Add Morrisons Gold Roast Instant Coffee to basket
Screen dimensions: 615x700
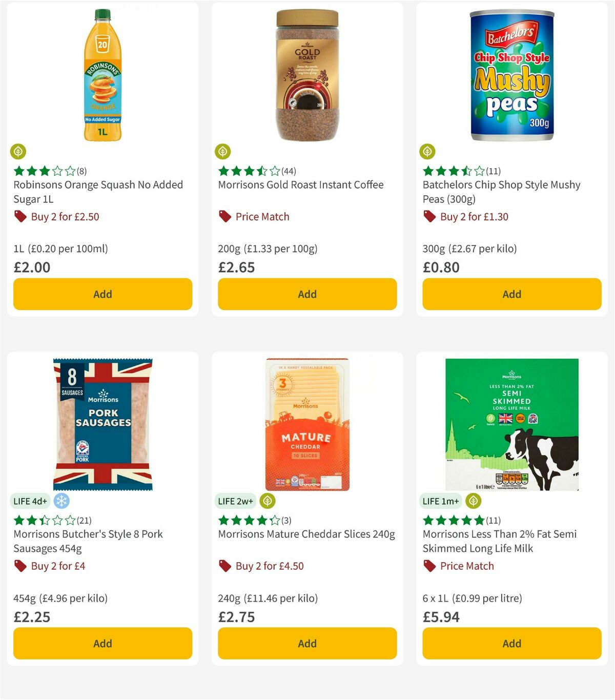(x=306, y=294)
